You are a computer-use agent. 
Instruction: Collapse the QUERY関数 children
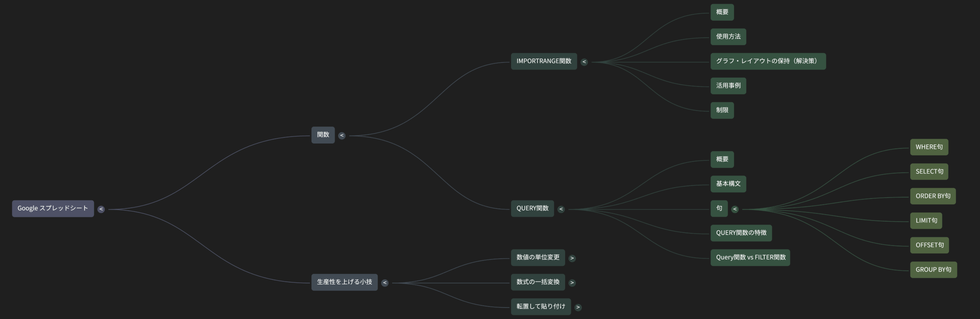click(561, 209)
